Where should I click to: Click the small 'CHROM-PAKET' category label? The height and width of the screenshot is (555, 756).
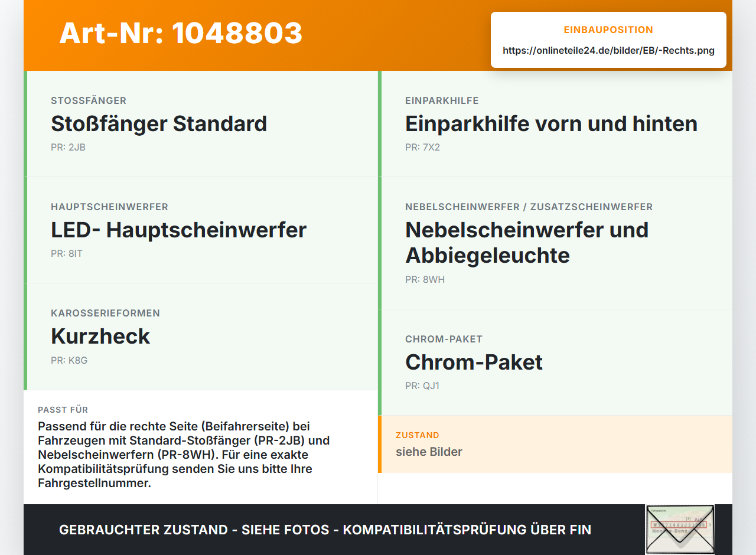pyautogui.click(x=444, y=339)
